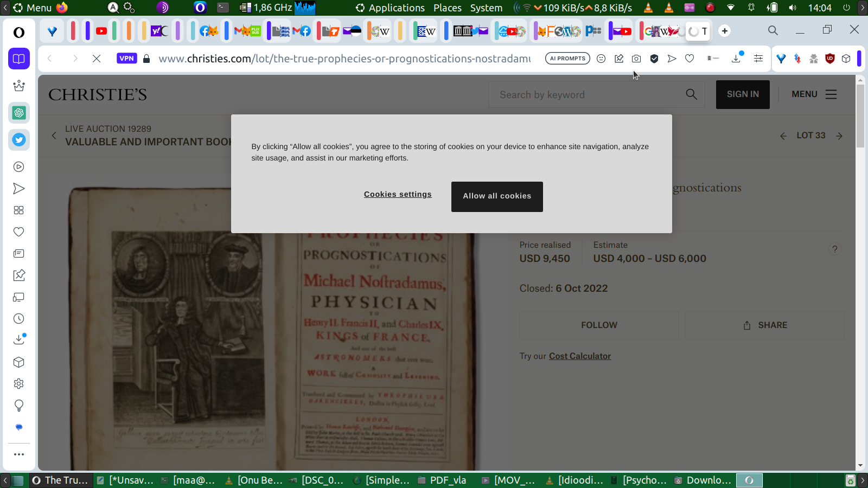Screen dimensions: 868x488
Task: Switch to the YouTube browser tab
Action: coord(101,31)
